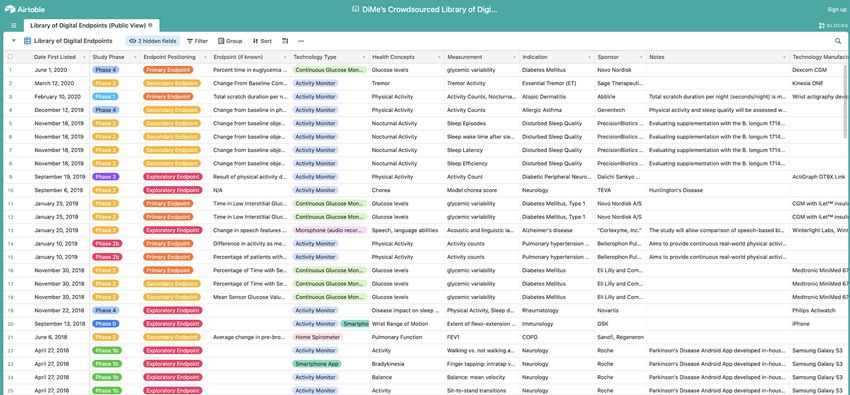Click the Library of Digital Endpoints view name
The image size is (850, 395).
(x=73, y=41)
